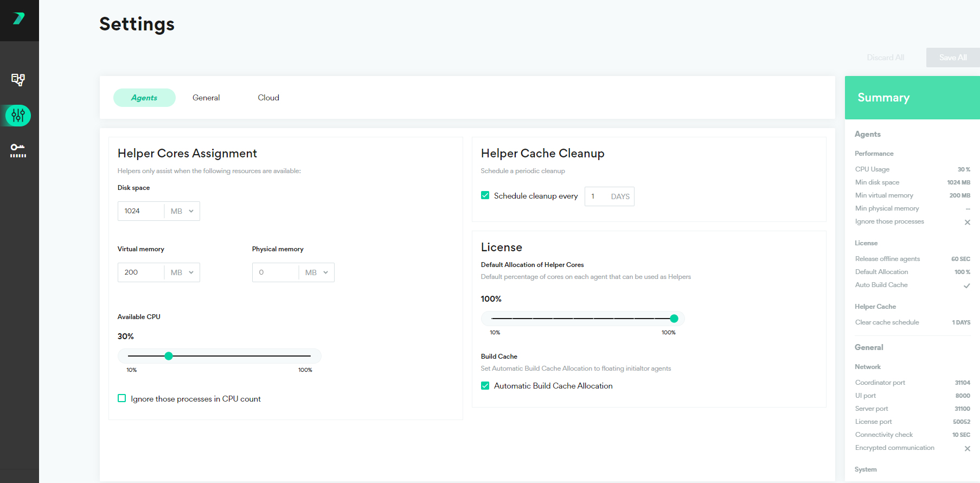
Task: Select the settings sliders icon in the sidebar
Action: [18, 116]
